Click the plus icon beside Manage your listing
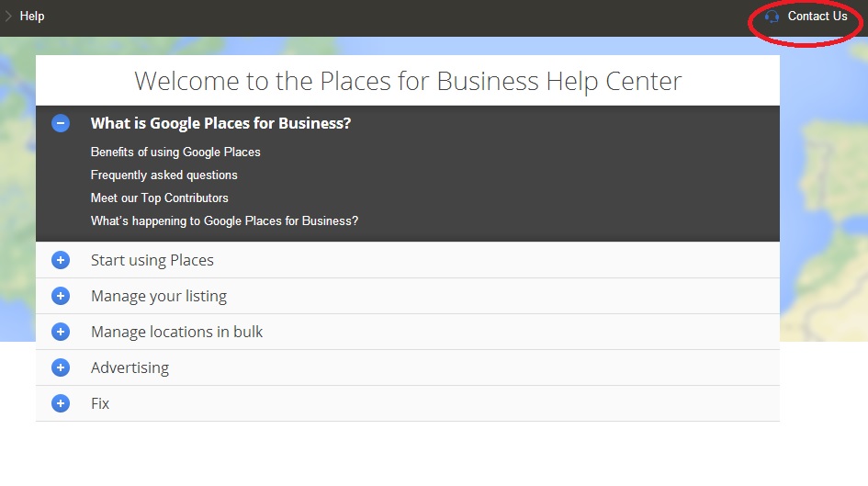 tap(61, 296)
